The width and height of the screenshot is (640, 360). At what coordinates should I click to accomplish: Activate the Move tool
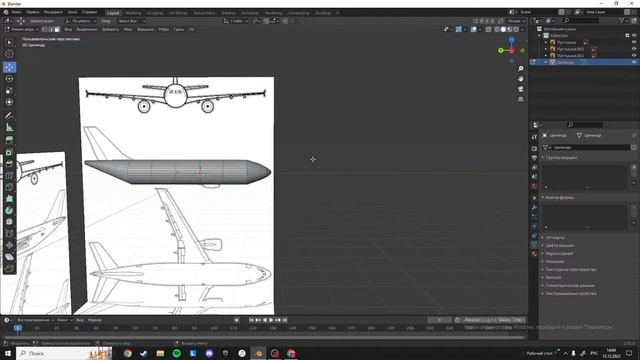[9, 67]
